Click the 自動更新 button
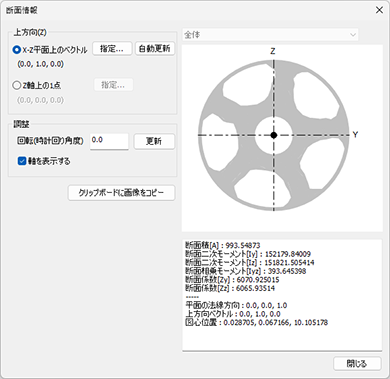 155,49
